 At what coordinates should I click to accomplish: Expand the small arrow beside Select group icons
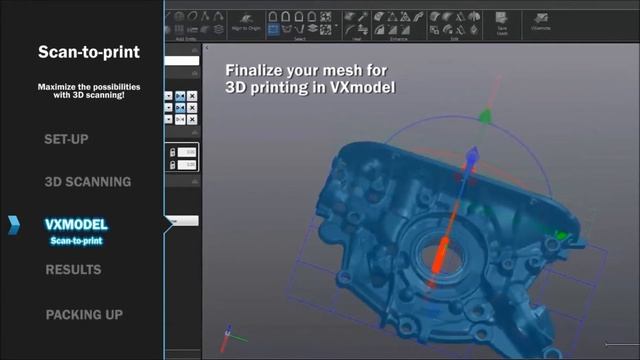(336, 26)
